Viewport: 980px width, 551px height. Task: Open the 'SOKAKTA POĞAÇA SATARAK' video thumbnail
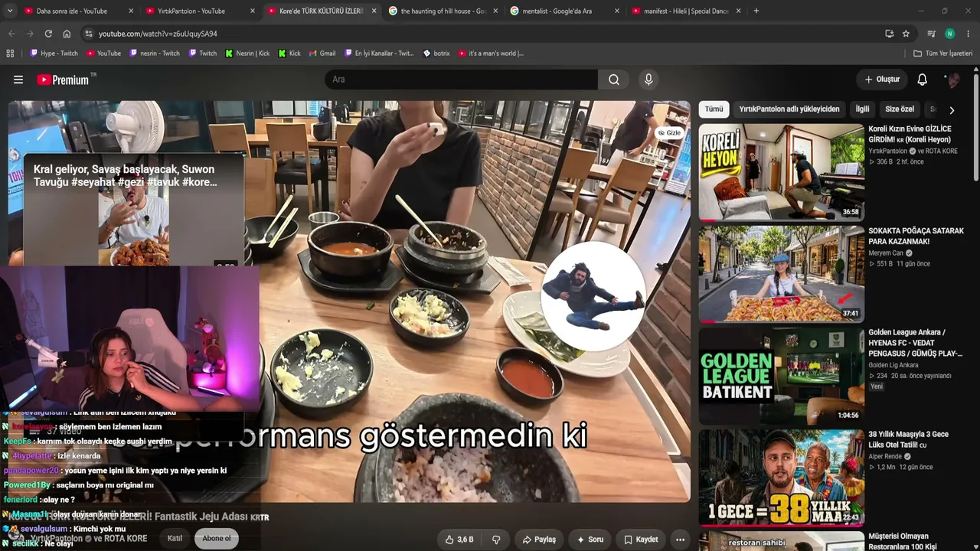pos(782,274)
